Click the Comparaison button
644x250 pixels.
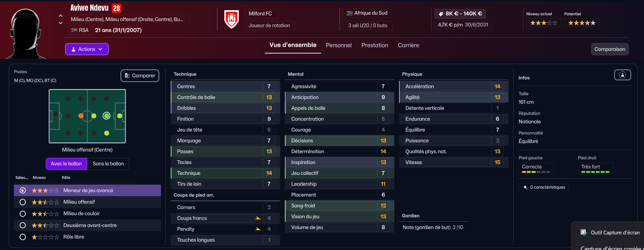click(x=610, y=49)
